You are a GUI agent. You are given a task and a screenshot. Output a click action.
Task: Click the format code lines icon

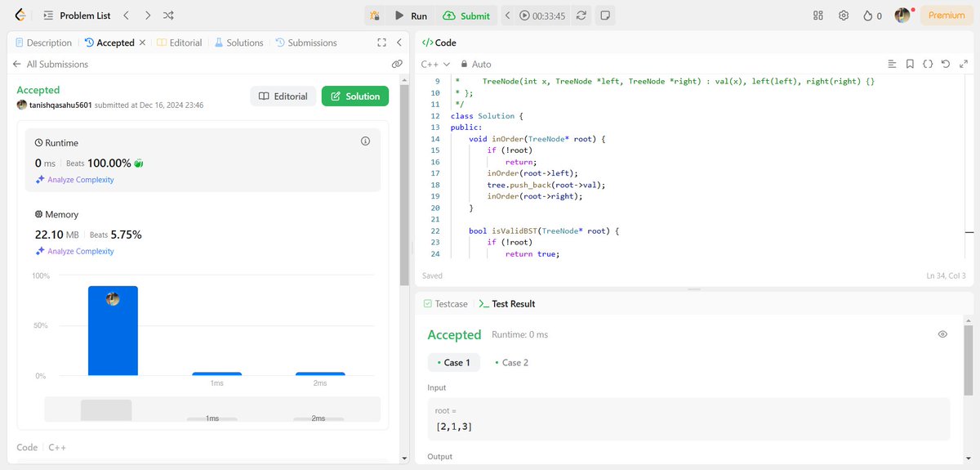[892, 64]
